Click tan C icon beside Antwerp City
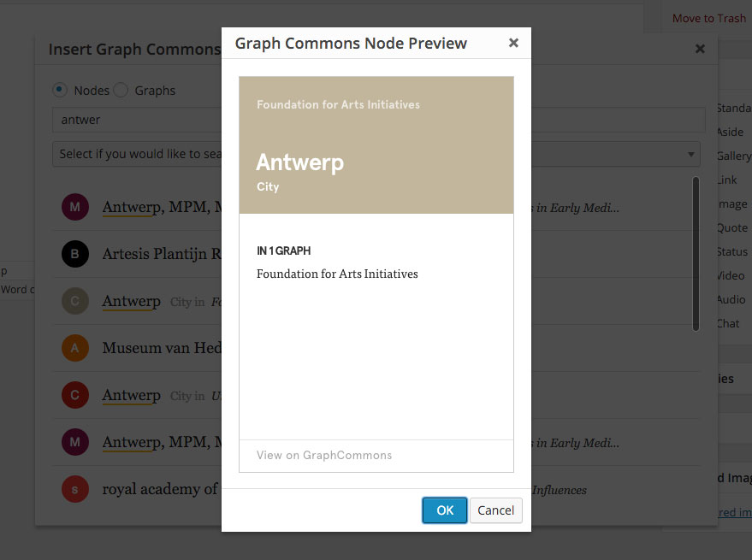This screenshot has width=752, height=560. click(74, 301)
